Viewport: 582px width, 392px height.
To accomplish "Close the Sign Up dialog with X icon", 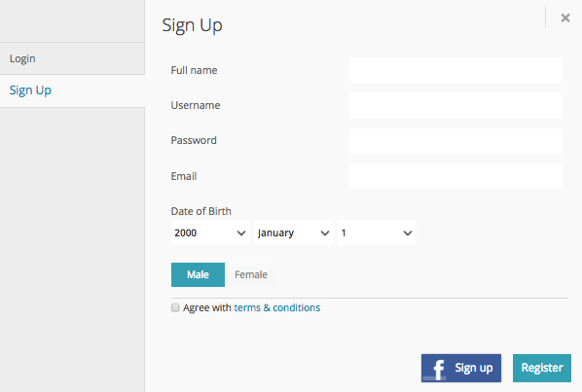I will point(564,18).
